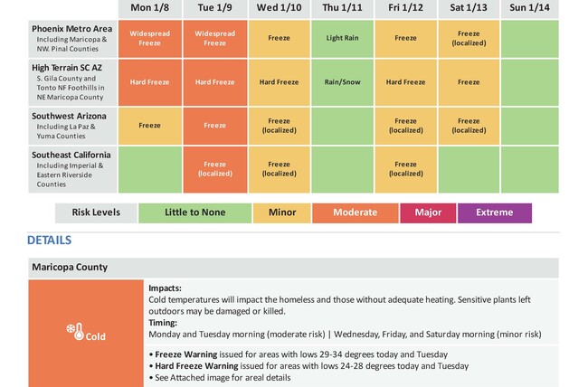The height and width of the screenshot is (387, 588).
Task: Select the Sun 1/14 column header
Action: point(529,9)
